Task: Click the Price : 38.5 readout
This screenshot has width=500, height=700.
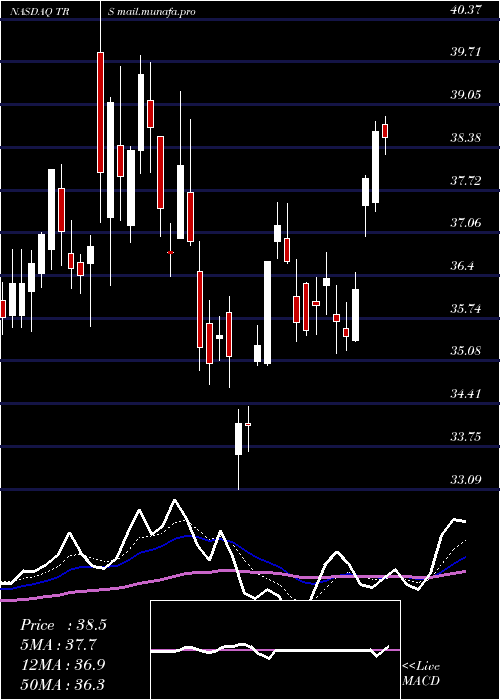Action: click(63, 625)
